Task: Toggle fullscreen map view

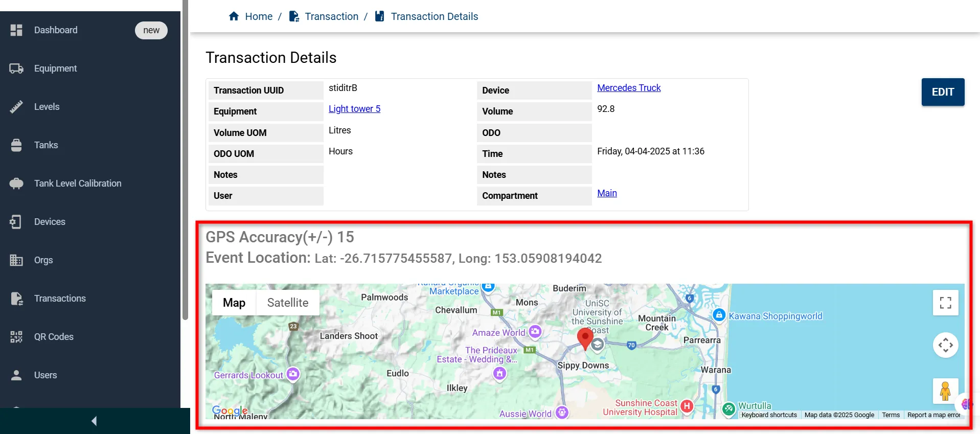Action: (x=945, y=303)
